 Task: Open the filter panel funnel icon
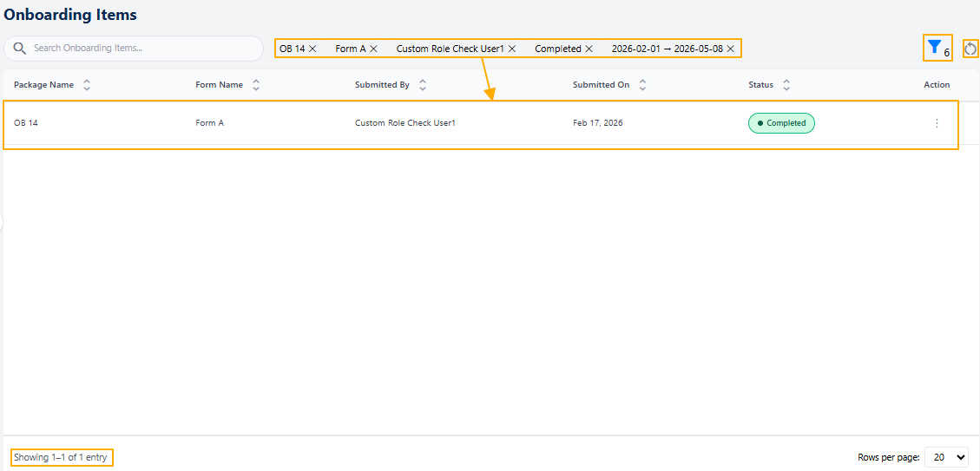pyautogui.click(x=934, y=47)
